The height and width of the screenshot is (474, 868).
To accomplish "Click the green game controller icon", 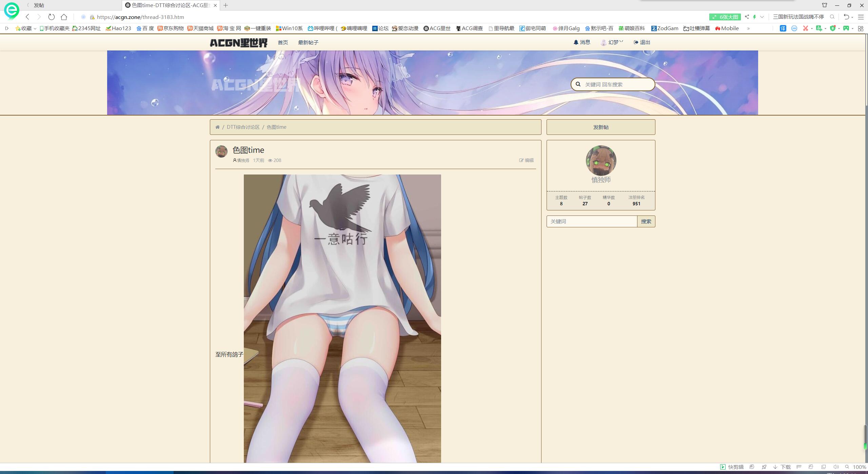I will [x=846, y=28].
